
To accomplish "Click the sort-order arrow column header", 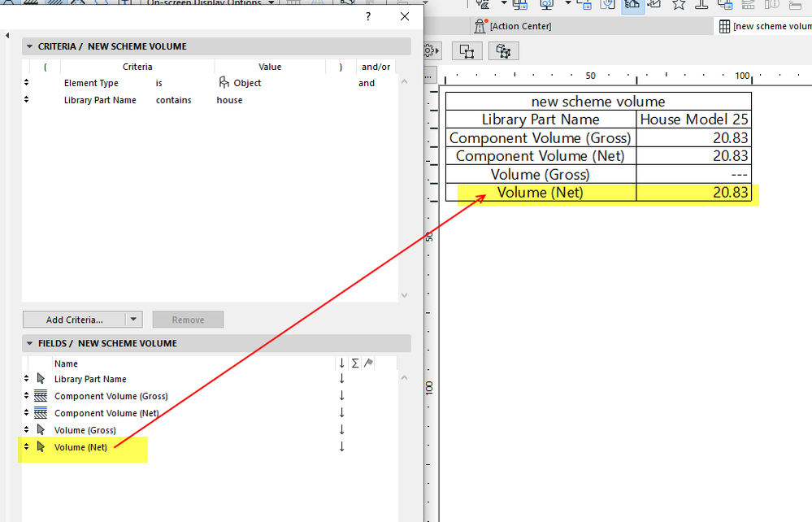I will 341,363.
